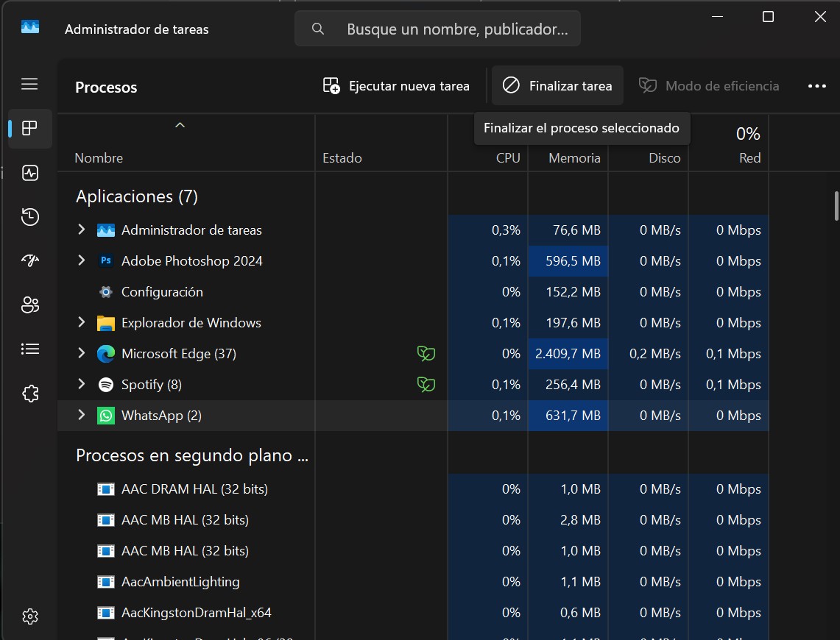This screenshot has height=640, width=840.
Task: Select the first AAC MB HAL 2,8 MB row
Action: point(413,520)
